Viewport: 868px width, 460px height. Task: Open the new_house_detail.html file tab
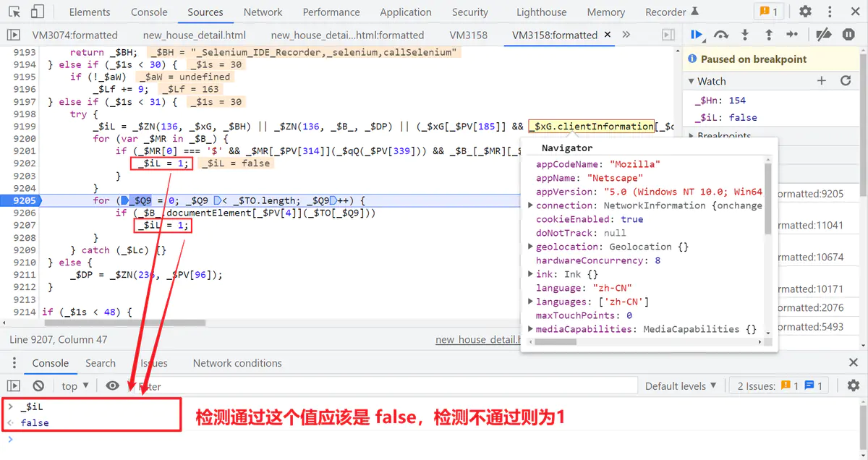pyautogui.click(x=195, y=35)
